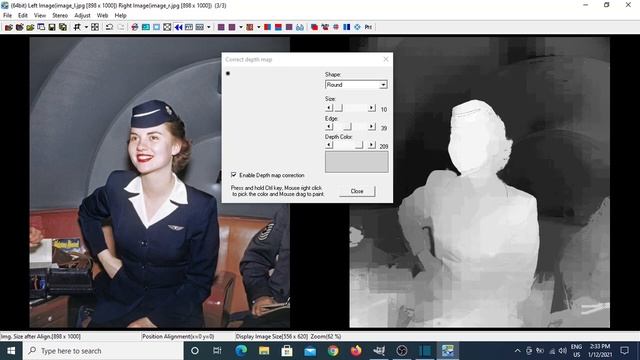This screenshot has height=360, width=640.
Task: Click the teal rectangle toolbar icon
Action: click(146, 27)
